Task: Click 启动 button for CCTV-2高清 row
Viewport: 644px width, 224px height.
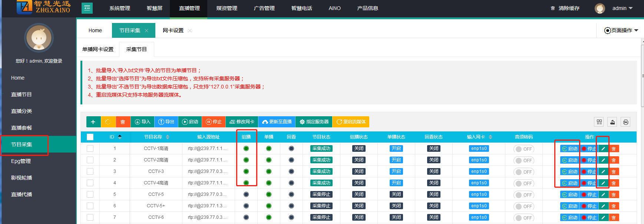Action: point(570,160)
